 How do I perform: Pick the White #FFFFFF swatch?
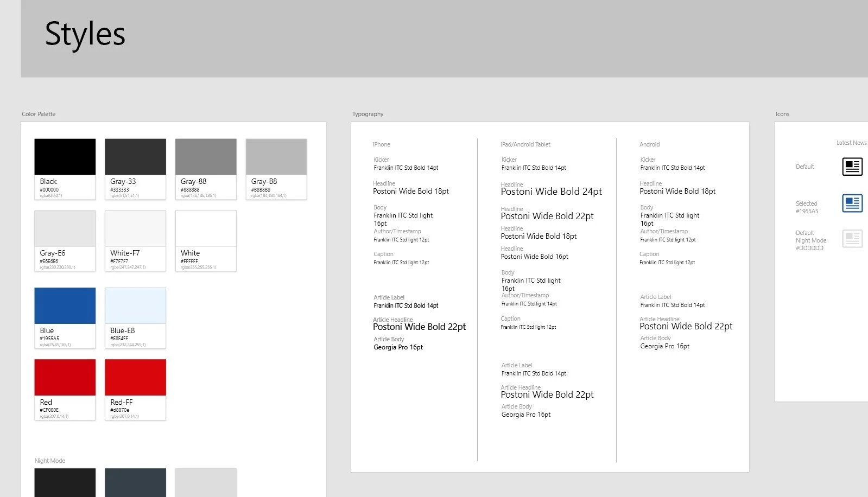coord(206,240)
